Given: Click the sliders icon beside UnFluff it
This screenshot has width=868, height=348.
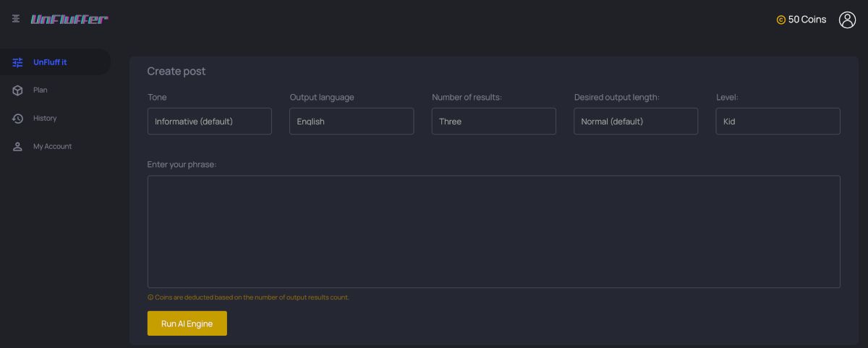Looking at the screenshot, I should 18,63.
